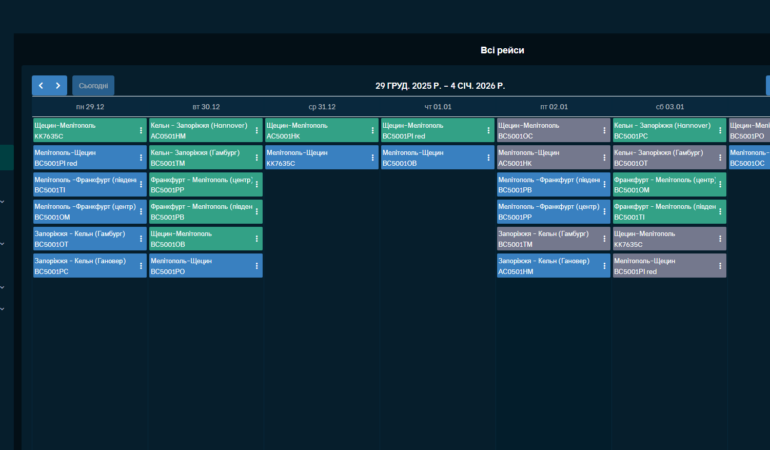Select Thursday's Щецин–Мелітополь BC5001PI red trip
This screenshot has height=450, width=770.
(430, 130)
